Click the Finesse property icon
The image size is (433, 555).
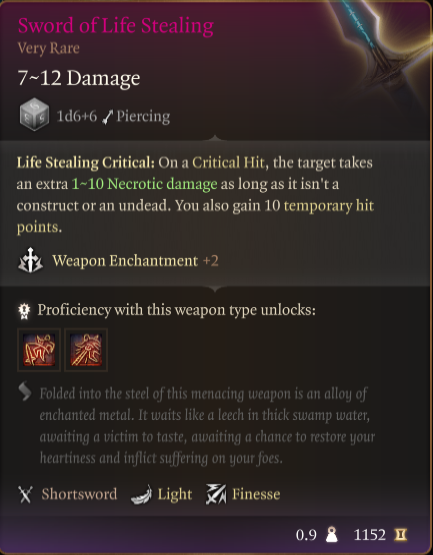(216, 494)
